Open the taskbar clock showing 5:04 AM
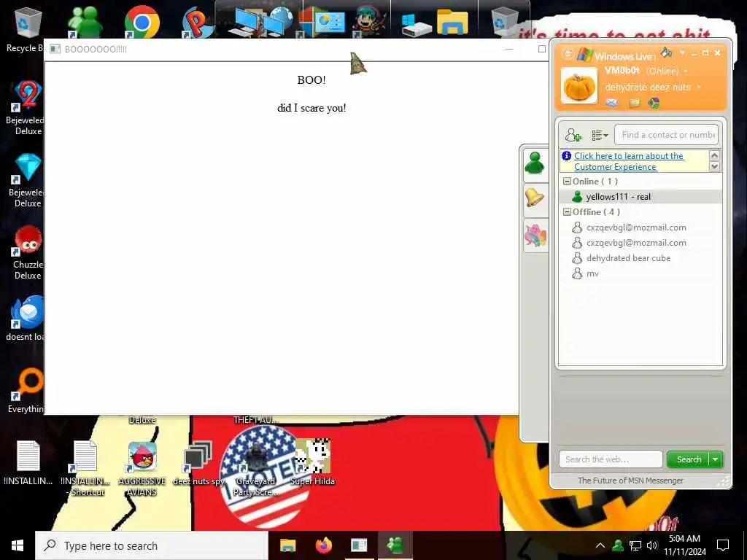This screenshot has width=747, height=560. tap(684, 545)
